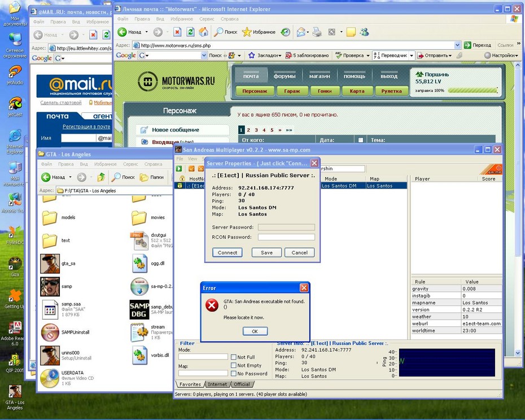Open gta_sa executable in GTA folder
Viewport: 525px width, 420px height.
(x=50, y=264)
